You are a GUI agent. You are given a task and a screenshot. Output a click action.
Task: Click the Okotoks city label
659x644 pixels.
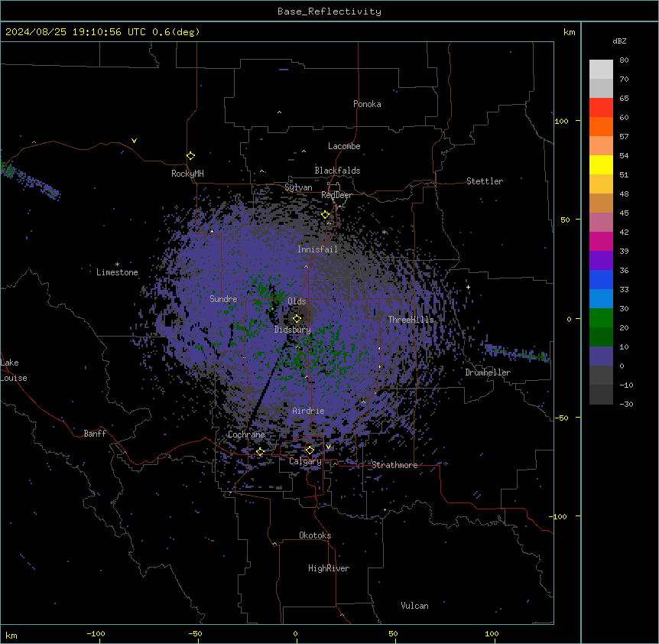point(315,535)
